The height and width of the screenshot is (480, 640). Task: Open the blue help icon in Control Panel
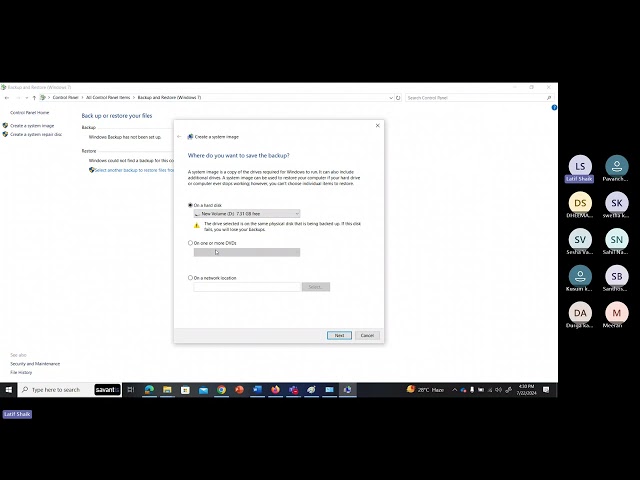click(554, 108)
